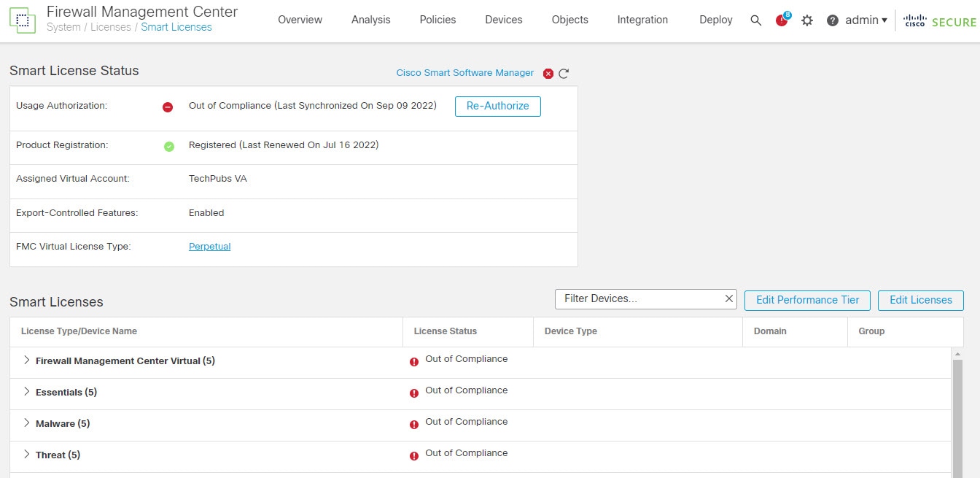980x478 pixels.
Task: Click the Re-Authorize button
Action: 498,106
